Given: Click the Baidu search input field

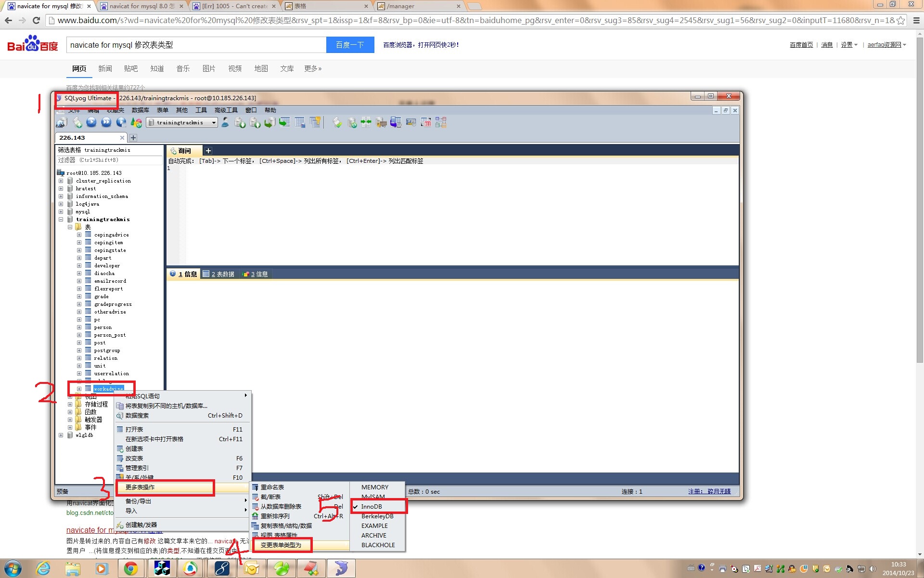Looking at the screenshot, I should (x=196, y=45).
